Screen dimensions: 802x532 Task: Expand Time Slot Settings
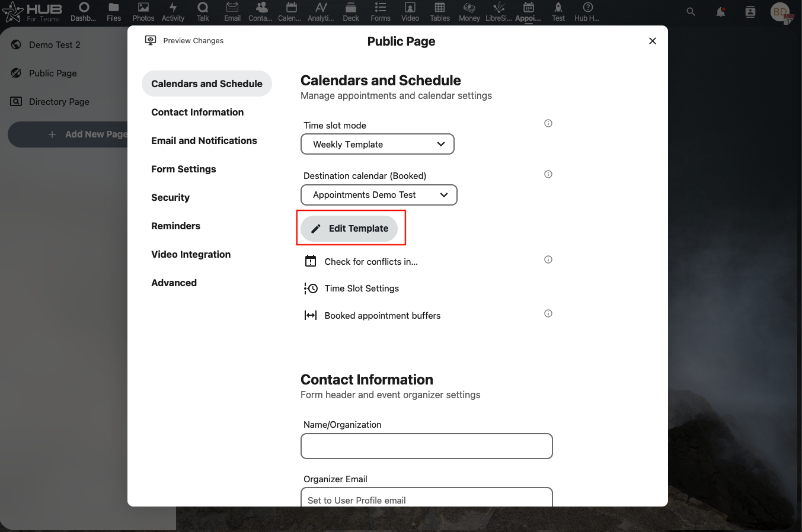[352, 289]
